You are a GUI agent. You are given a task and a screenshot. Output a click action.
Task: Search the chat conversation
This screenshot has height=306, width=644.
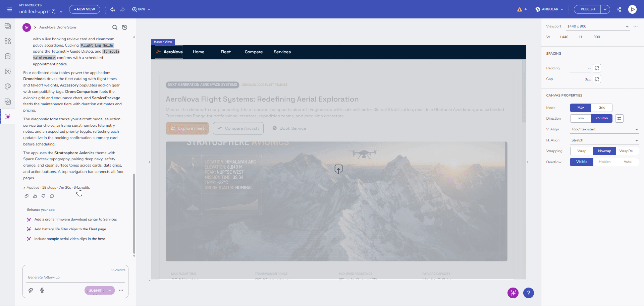point(115,27)
